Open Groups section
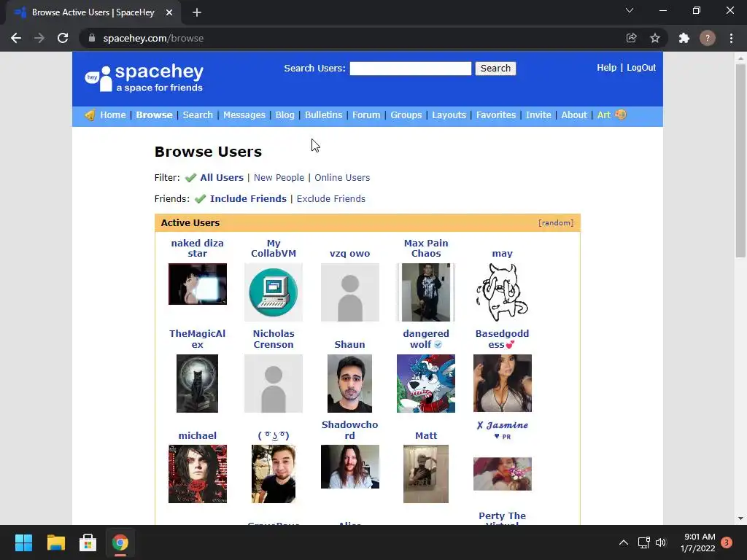The height and width of the screenshot is (560, 747). pos(406,114)
